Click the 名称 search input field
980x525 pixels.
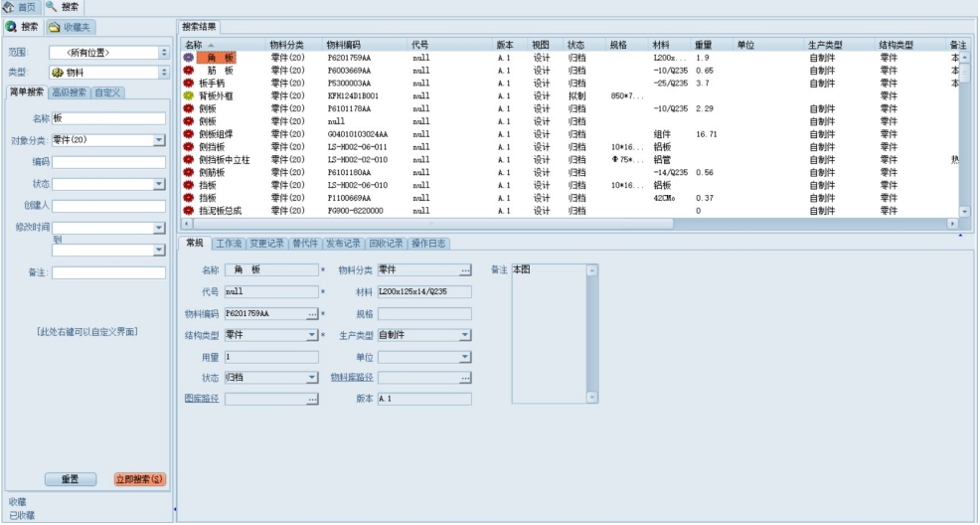coord(108,118)
